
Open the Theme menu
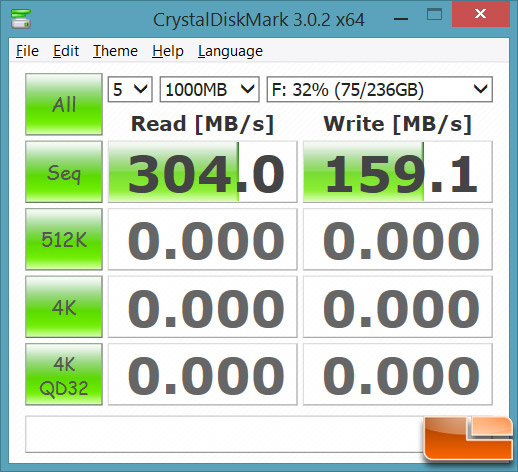(115, 51)
